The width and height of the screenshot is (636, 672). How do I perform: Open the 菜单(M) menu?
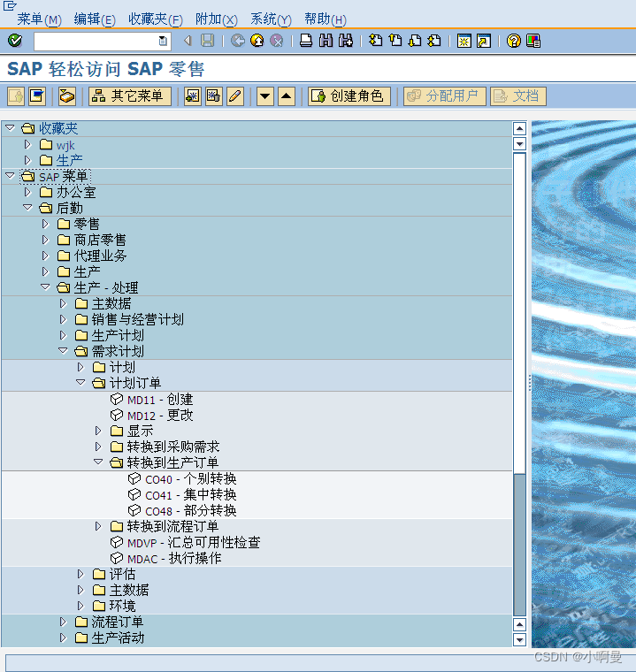click(40, 19)
